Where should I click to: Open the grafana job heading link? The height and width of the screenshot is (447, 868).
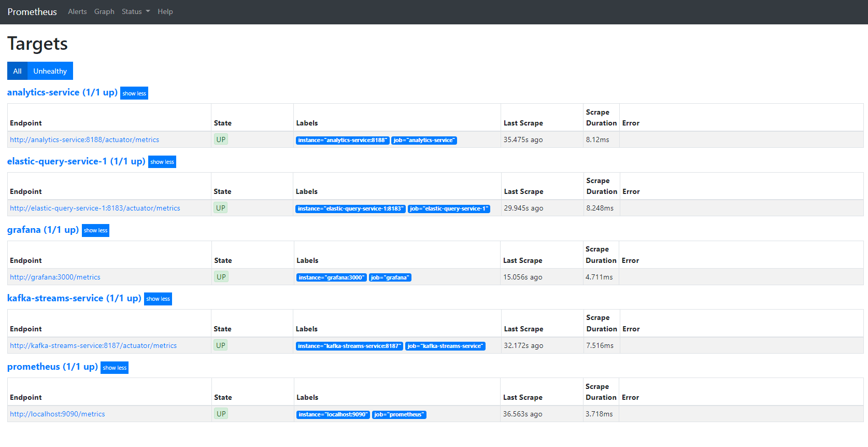[x=43, y=230]
